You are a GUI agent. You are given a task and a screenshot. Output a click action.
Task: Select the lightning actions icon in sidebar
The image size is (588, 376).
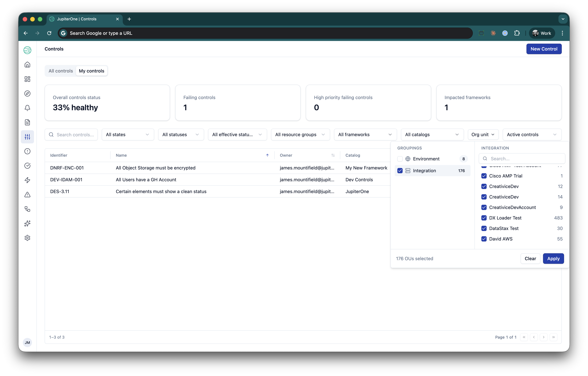coord(27,180)
